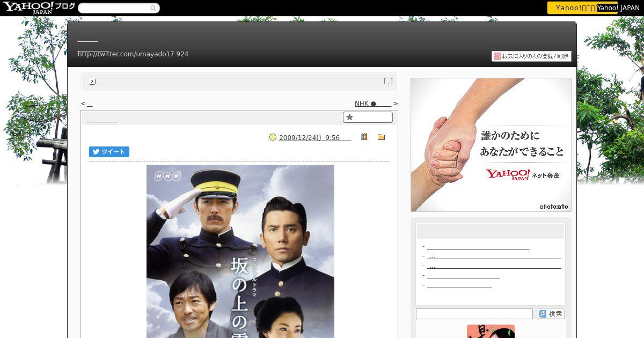
Task: Click the books library icon
Action: pos(364,137)
